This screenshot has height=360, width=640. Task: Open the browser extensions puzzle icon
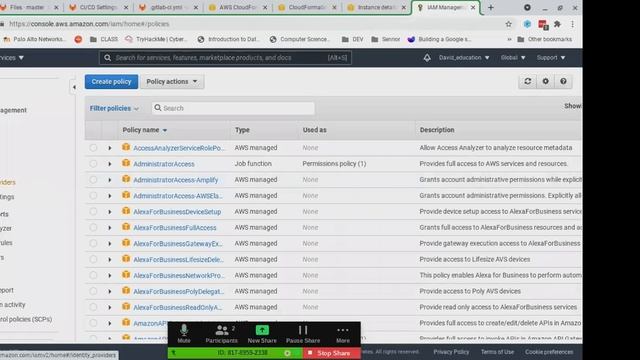click(557, 24)
